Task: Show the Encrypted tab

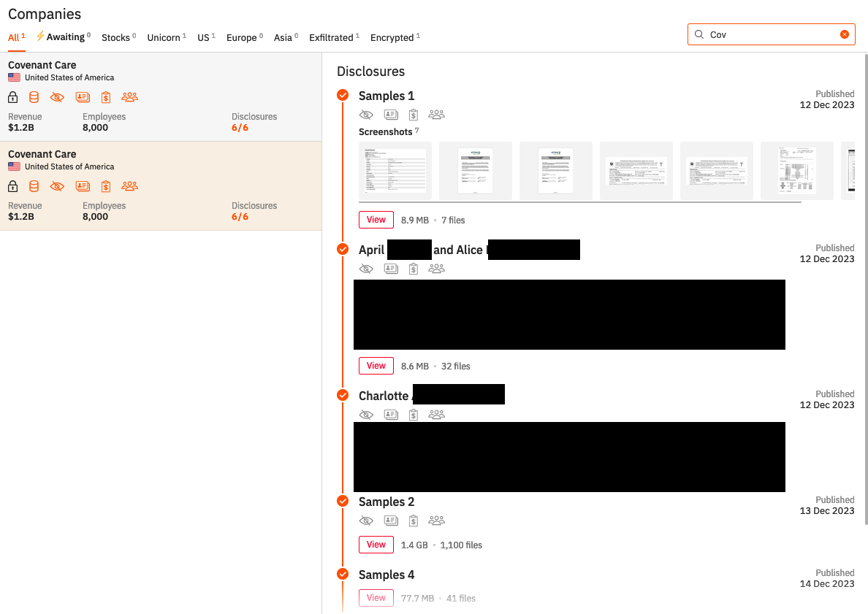Action: [x=395, y=37]
